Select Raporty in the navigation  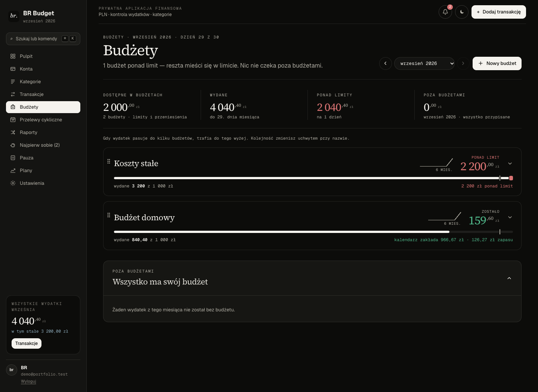coord(43,133)
